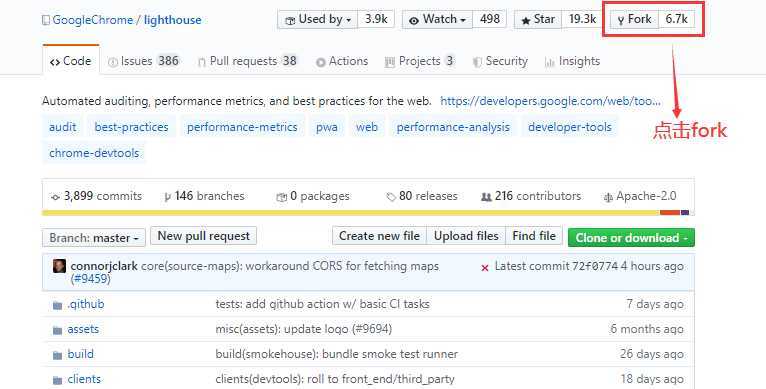The image size is (766, 389).
Task: Select the pwa topic tag
Action: coord(327,127)
